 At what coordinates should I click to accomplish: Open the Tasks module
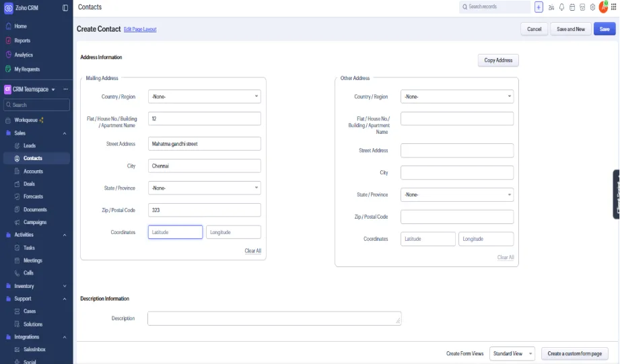[x=29, y=248]
